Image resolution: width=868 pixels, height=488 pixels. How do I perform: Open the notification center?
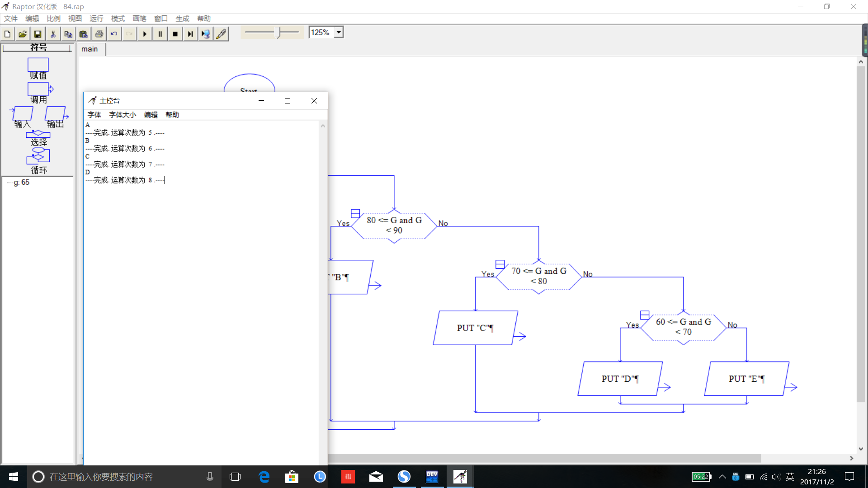click(x=849, y=477)
